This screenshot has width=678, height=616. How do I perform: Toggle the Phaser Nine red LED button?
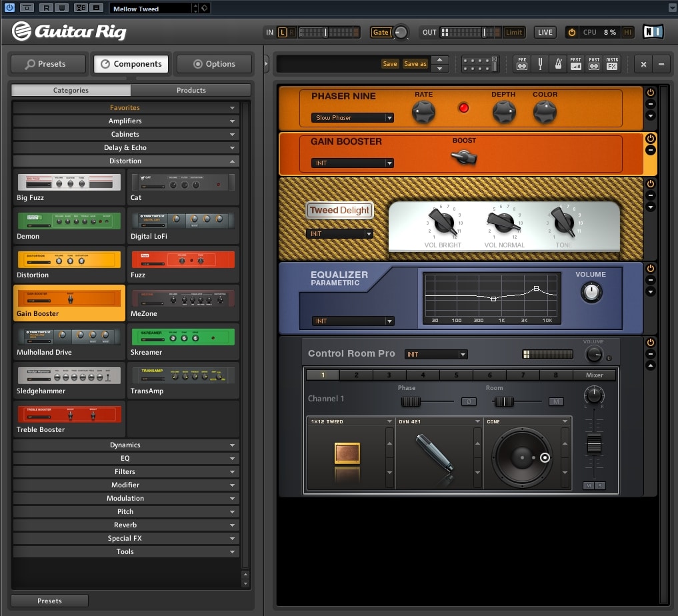click(463, 107)
